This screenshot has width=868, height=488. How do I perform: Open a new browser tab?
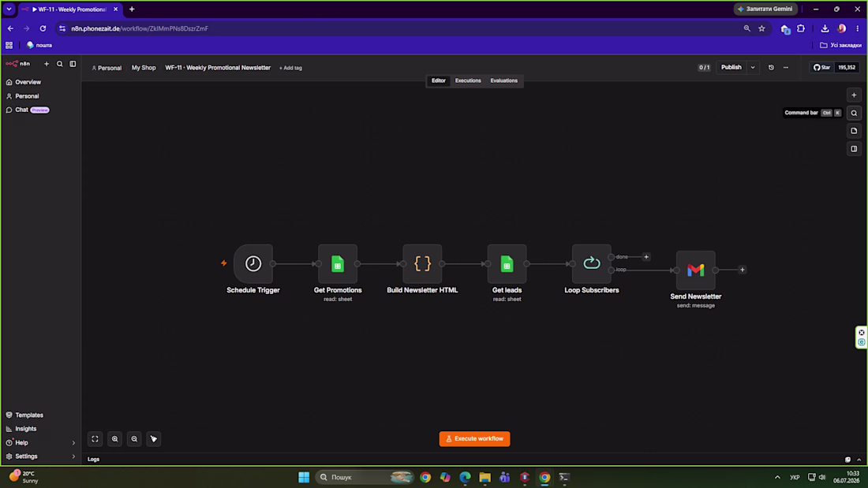tap(132, 9)
